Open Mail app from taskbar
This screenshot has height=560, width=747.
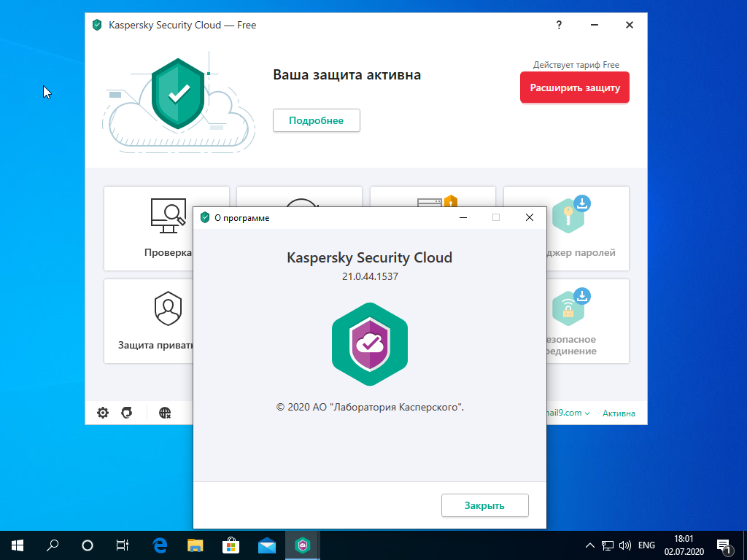tap(267, 545)
